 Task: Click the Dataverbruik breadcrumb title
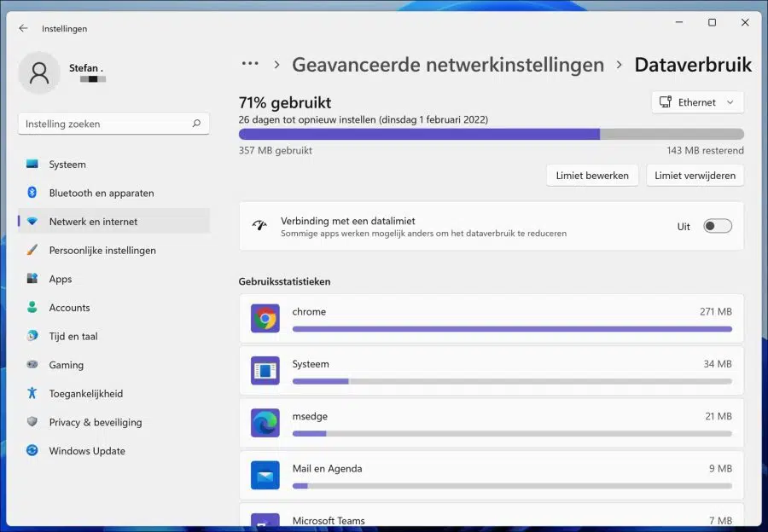point(693,65)
